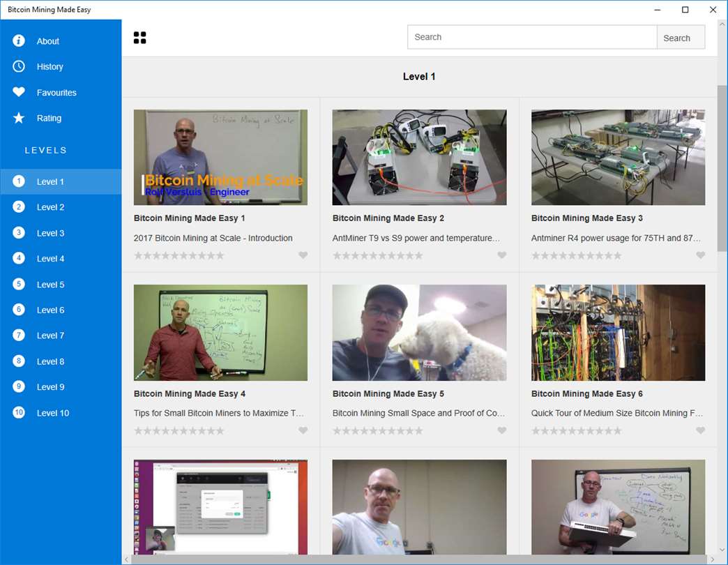Switch to Level 3
The height and width of the screenshot is (565, 728).
point(61,233)
